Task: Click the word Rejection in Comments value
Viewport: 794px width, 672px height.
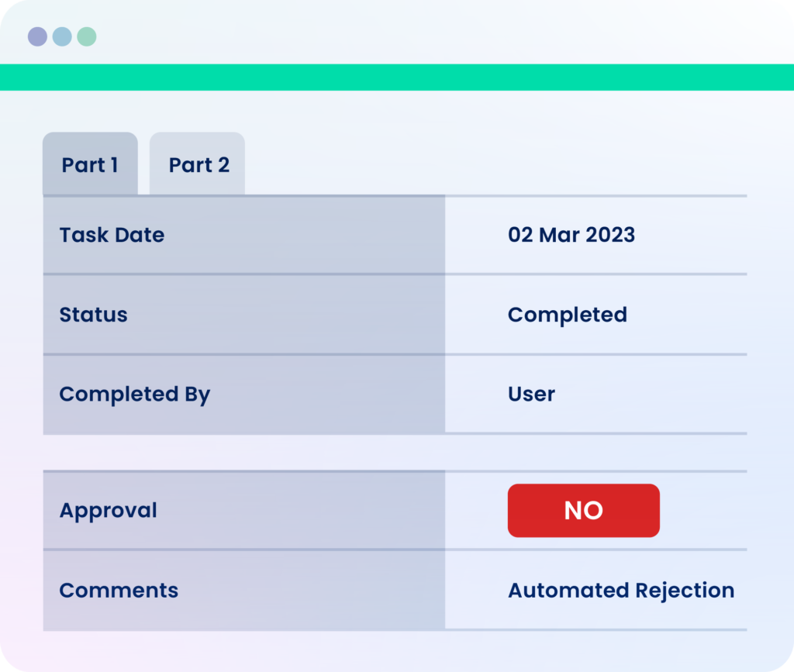Action: tap(685, 591)
